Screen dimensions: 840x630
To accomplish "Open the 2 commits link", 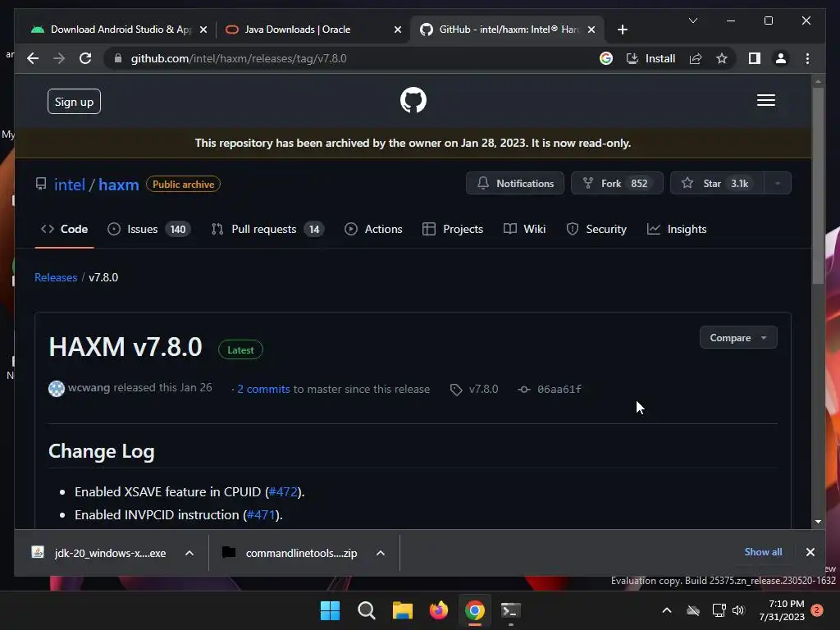I will pyautogui.click(x=263, y=389).
